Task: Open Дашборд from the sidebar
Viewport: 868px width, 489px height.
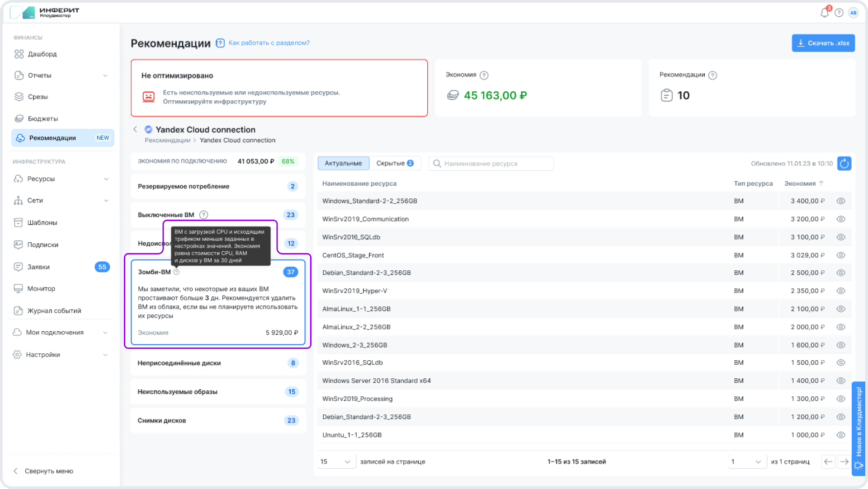Action: pyautogui.click(x=42, y=54)
